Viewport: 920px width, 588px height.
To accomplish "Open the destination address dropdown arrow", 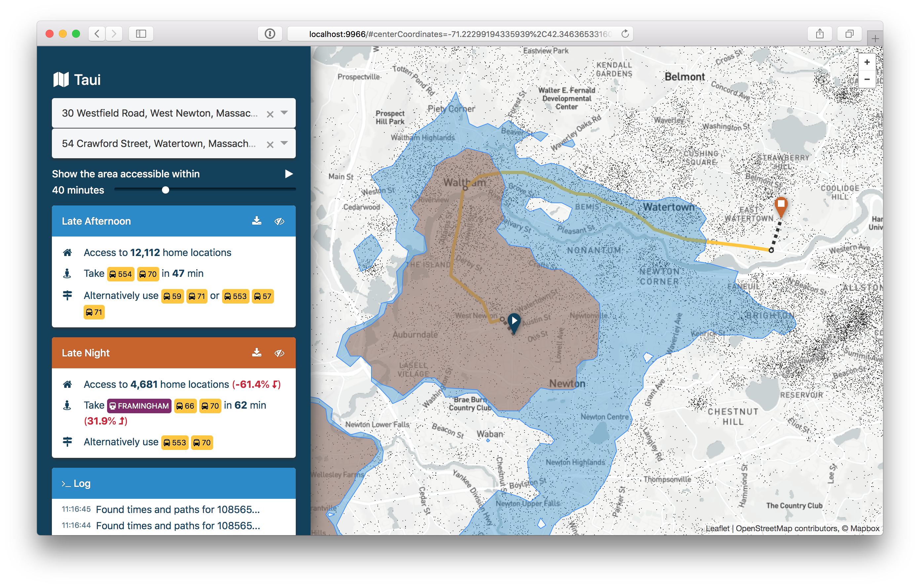I will [284, 143].
